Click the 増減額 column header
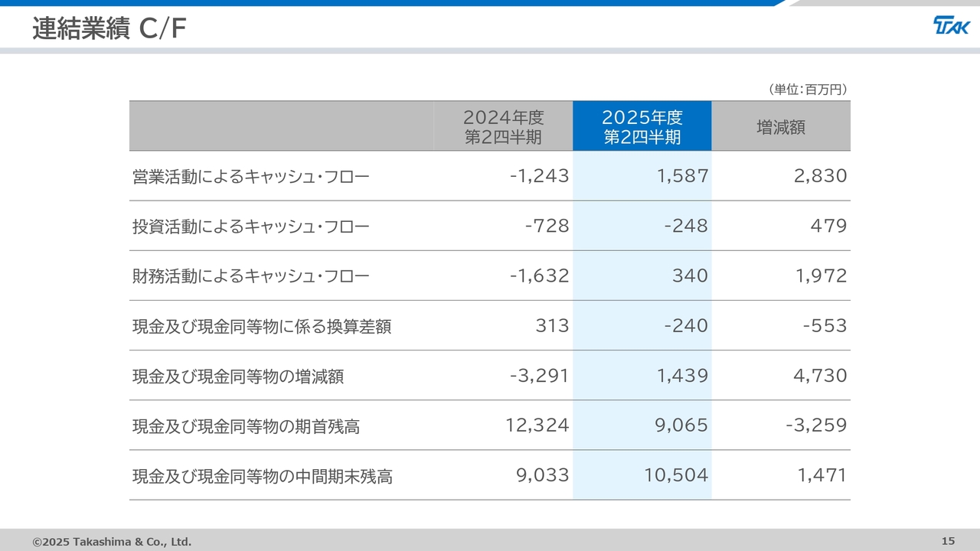Image resolution: width=980 pixels, height=551 pixels. click(780, 127)
